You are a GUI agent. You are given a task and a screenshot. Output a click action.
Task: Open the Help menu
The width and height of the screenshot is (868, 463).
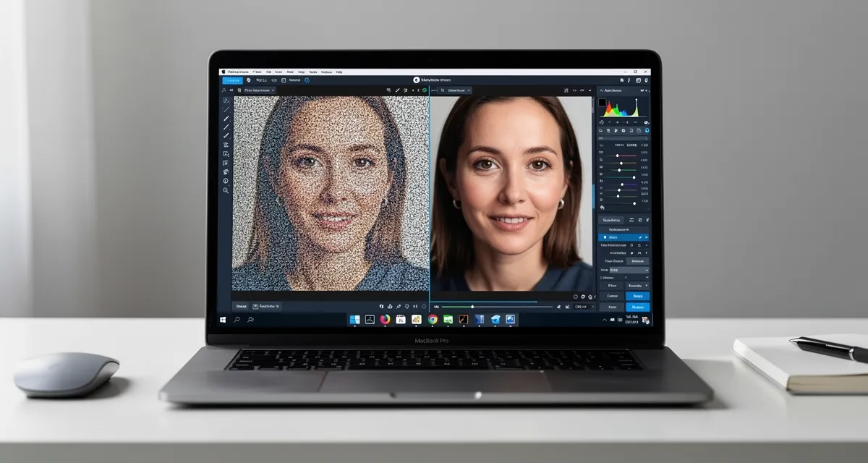pos(339,72)
